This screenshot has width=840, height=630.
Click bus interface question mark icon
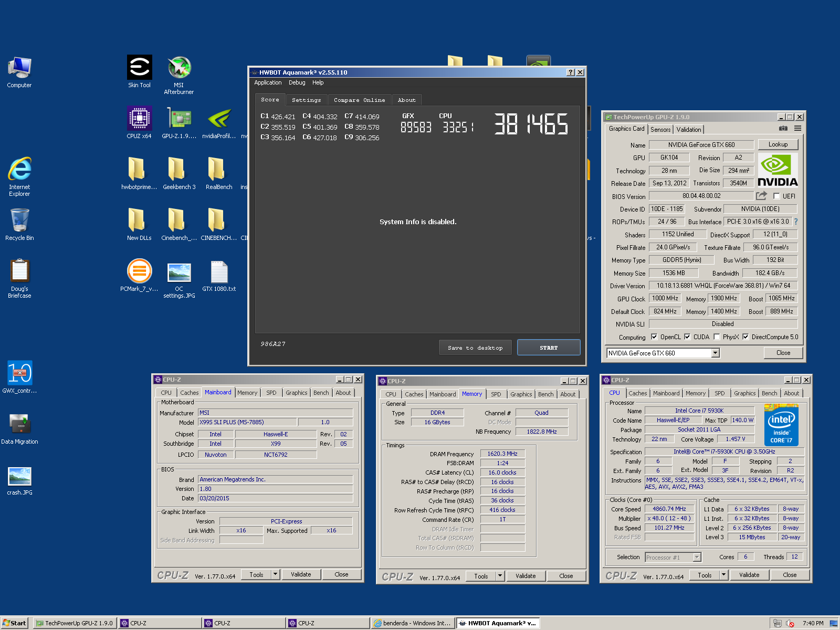[x=796, y=222]
